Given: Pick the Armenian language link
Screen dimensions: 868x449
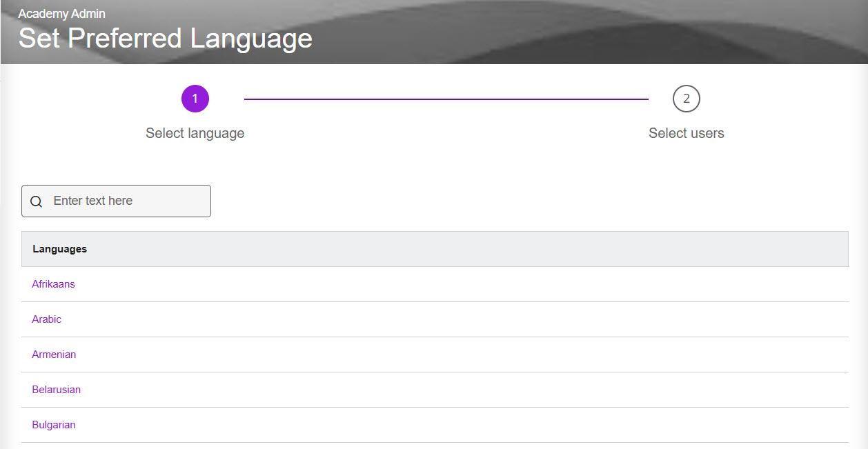Looking at the screenshot, I should coord(54,355).
